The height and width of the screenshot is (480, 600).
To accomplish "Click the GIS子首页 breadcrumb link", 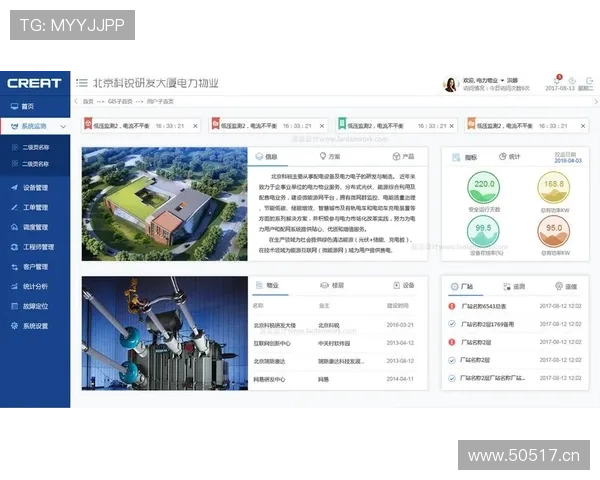I will tap(120, 101).
